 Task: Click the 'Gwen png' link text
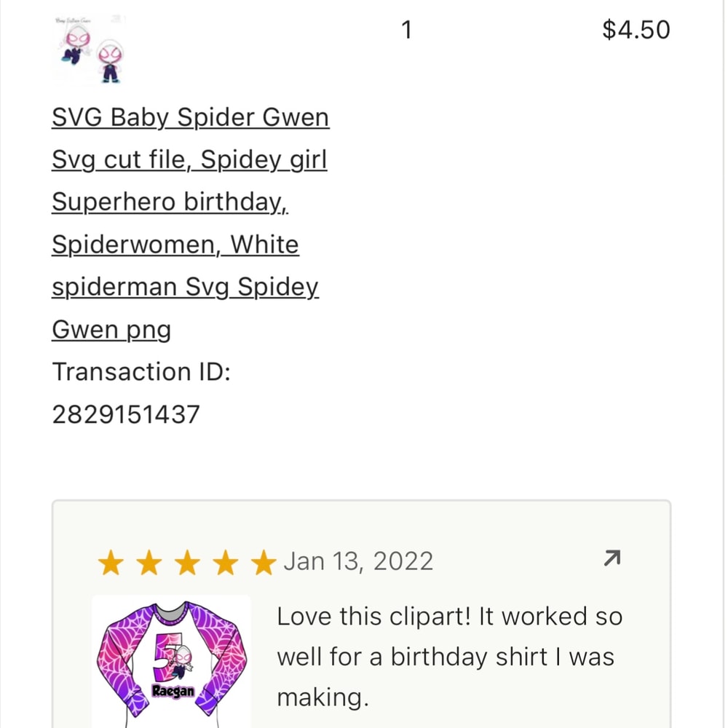[111, 330]
